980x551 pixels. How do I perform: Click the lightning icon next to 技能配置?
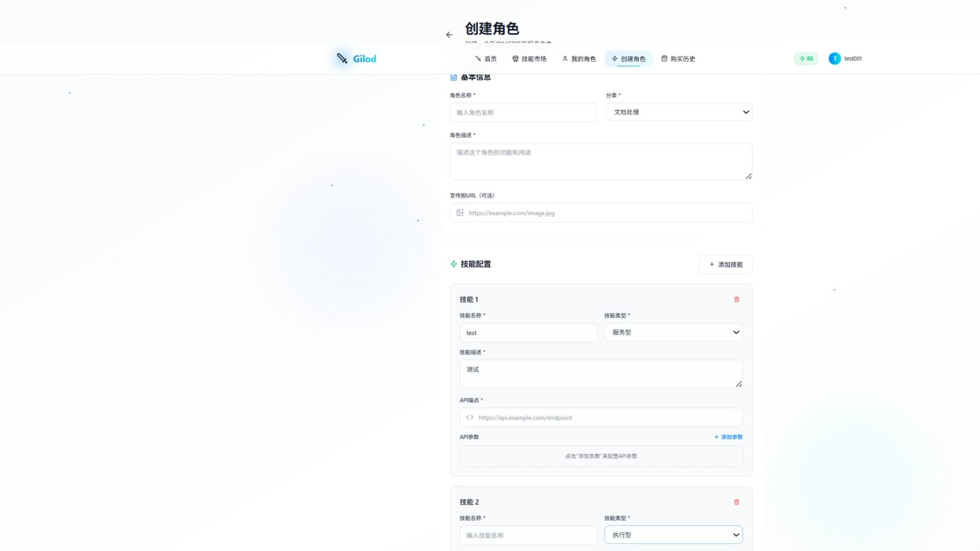[x=453, y=264]
